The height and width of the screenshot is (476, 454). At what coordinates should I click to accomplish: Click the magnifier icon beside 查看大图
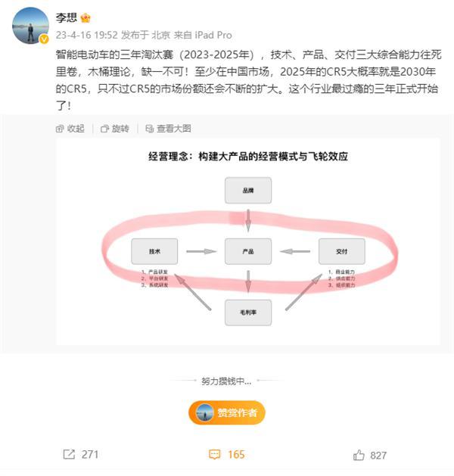[149, 129]
